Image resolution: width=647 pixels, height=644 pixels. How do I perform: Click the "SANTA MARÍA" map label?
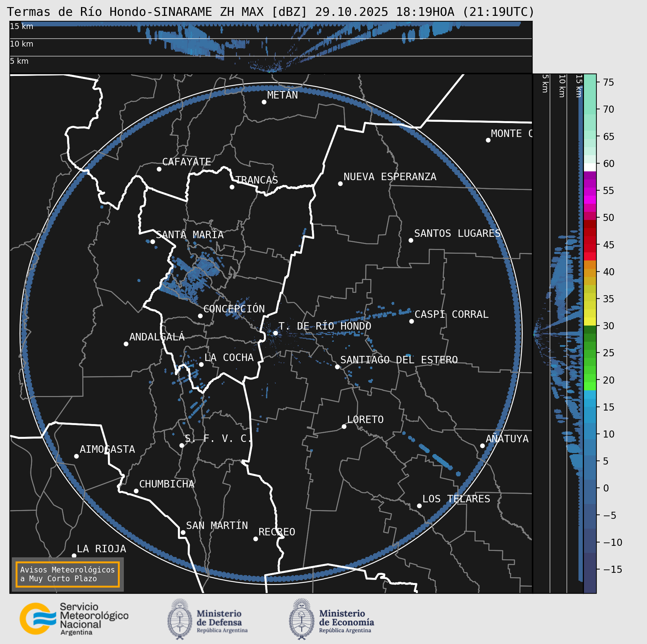coord(190,234)
